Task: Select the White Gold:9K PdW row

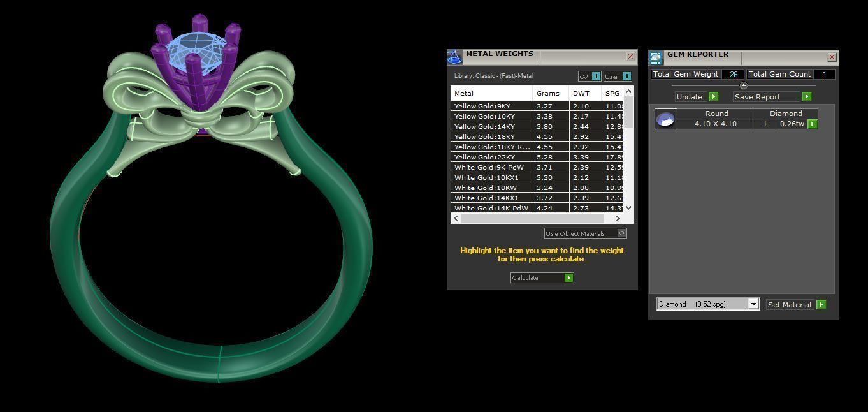Action: click(x=537, y=167)
